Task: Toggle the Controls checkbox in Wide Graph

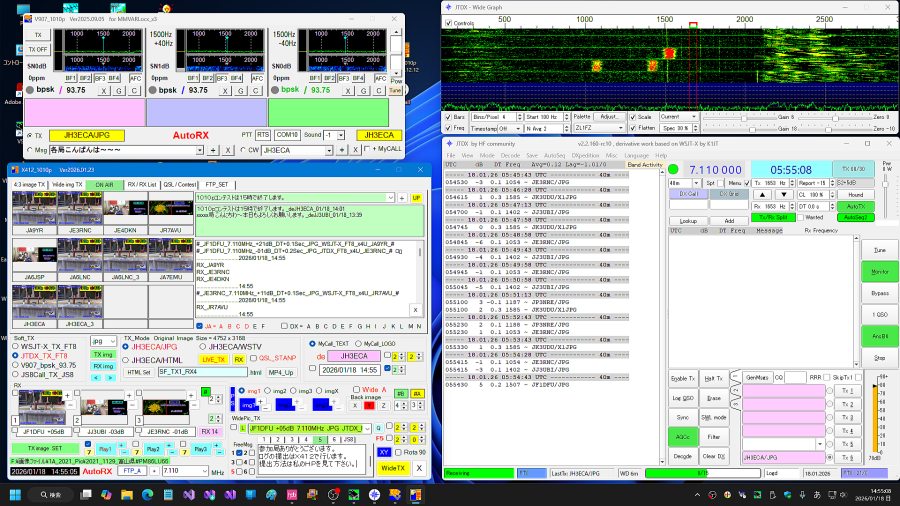Action: coord(449,23)
